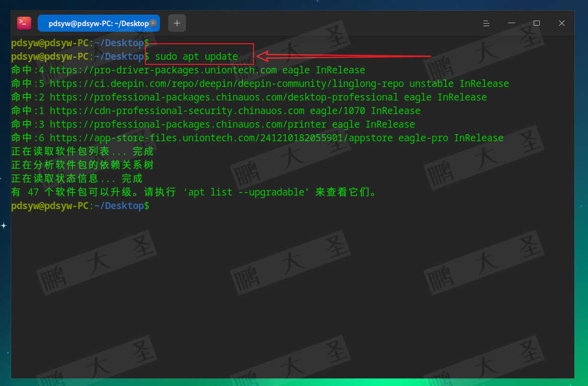The width and height of the screenshot is (588, 386).
Task: Click the '正在分析软件包的依赖关系树' line
Action: [x=82, y=165]
